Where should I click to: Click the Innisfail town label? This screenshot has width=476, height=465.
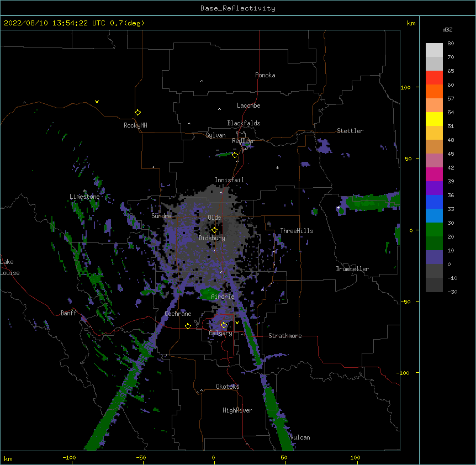tap(229, 180)
